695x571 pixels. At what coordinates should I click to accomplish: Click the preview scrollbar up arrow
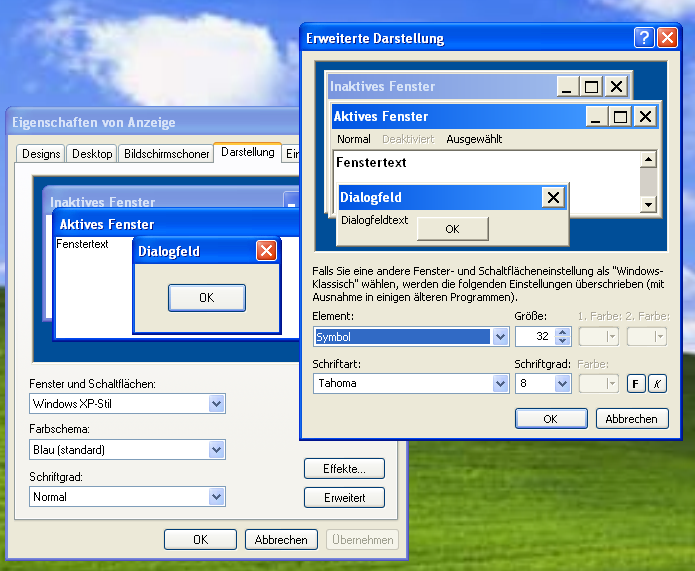(648, 159)
